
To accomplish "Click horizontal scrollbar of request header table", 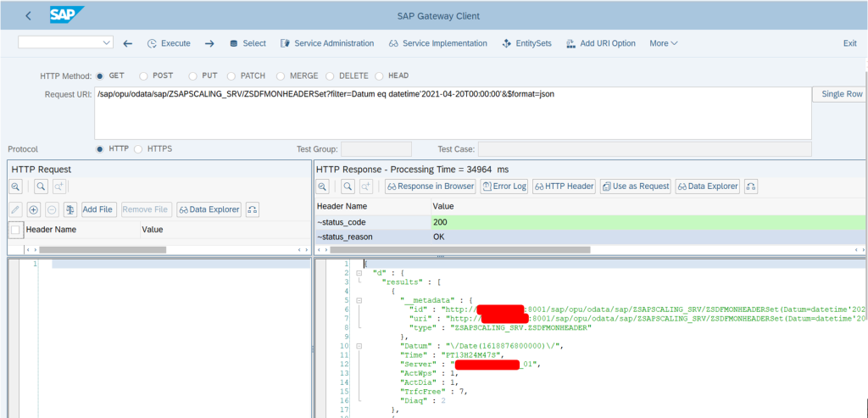I will pyautogui.click(x=103, y=250).
